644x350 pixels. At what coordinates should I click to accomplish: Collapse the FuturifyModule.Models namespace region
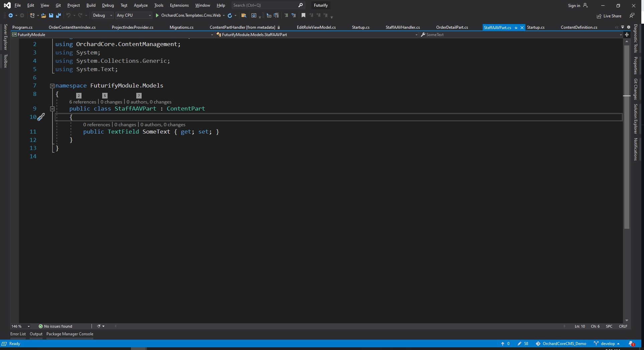coord(52,85)
